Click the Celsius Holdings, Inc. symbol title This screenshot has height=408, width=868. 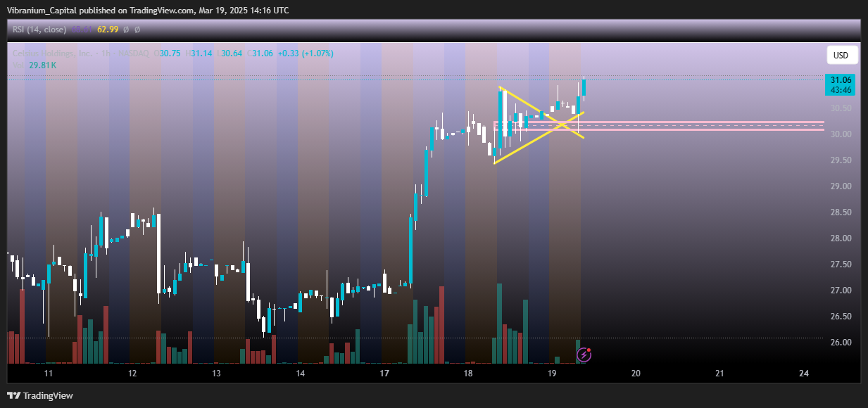coord(51,53)
